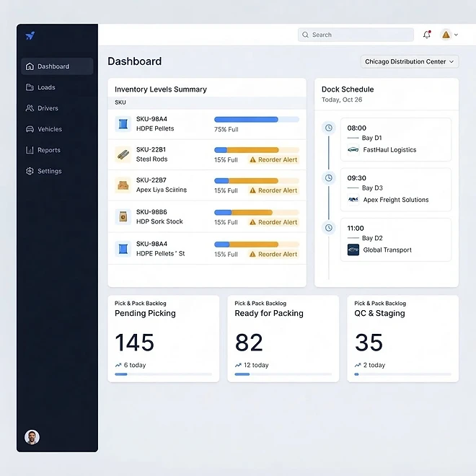Click the search magnifier icon

coord(305,35)
